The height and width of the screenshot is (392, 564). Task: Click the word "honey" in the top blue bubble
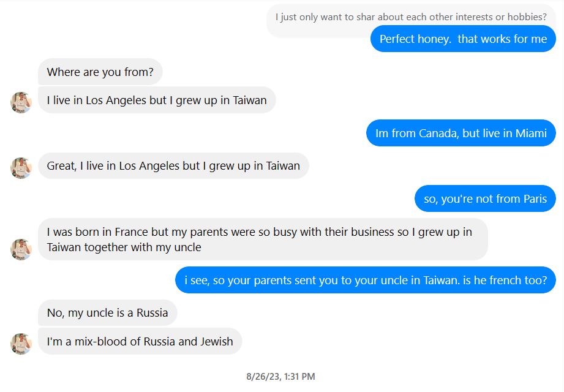pyautogui.click(x=432, y=39)
